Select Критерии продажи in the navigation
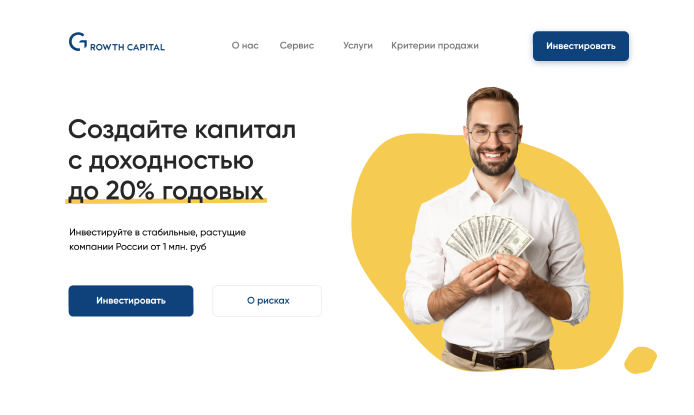694x415 pixels. click(x=435, y=46)
